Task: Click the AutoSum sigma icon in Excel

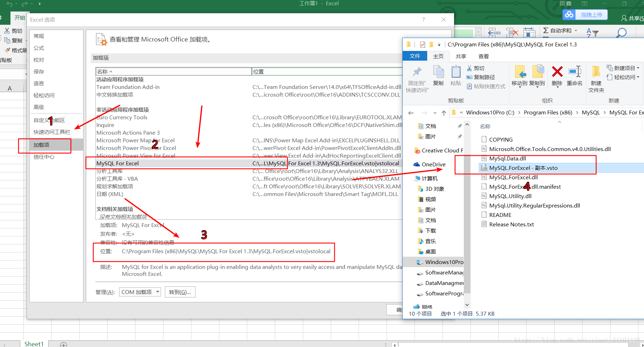Action: coord(546,30)
